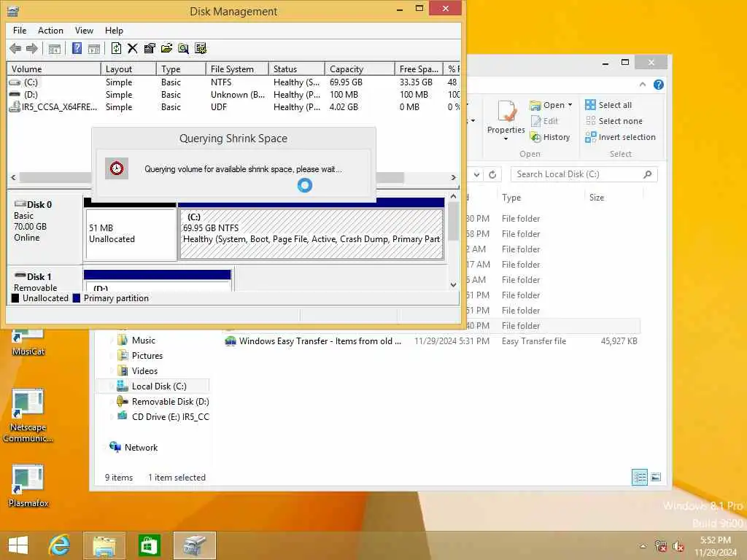
Task: Open the address bar history dropdown in Explorer
Action: (477, 174)
